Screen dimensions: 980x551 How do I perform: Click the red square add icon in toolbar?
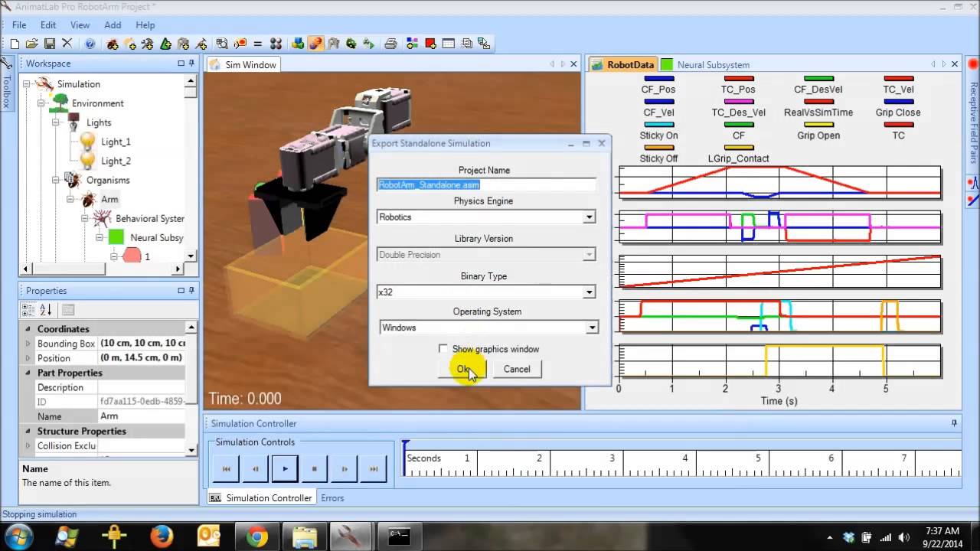pyautogui.click(x=431, y=44)
